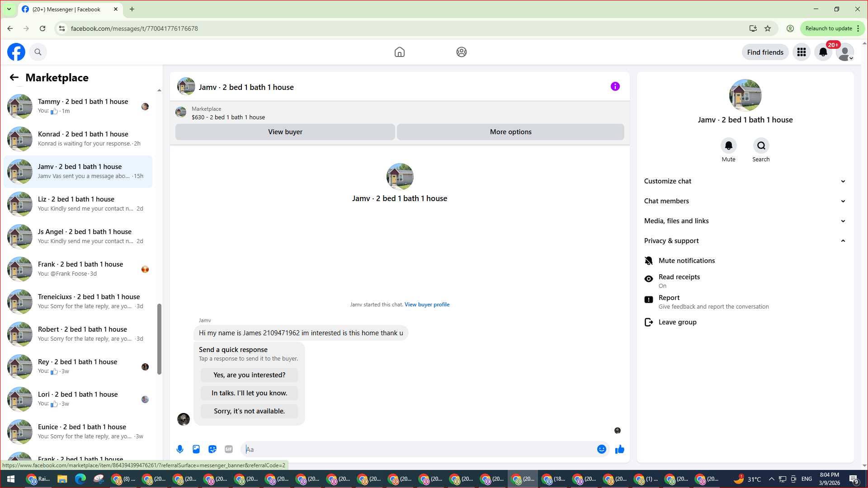This screenshot has width=868, height=488.
Task: Expand the Chat members section
Action: tap(745, 201)
